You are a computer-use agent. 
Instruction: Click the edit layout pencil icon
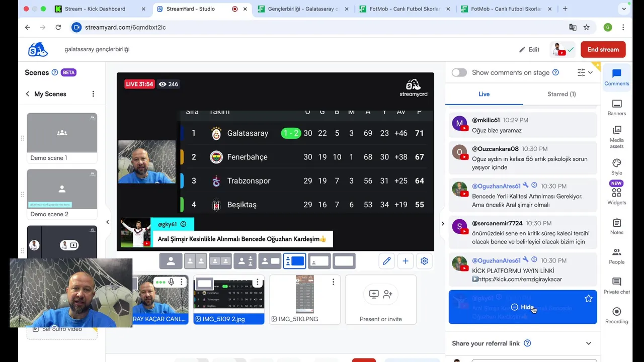386,261
